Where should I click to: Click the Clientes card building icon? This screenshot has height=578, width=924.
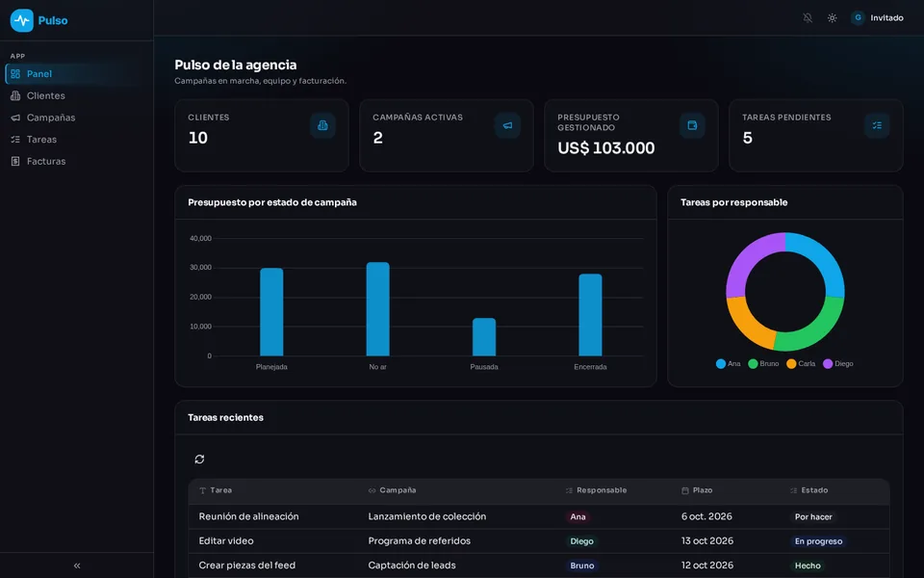click(322, 125)
